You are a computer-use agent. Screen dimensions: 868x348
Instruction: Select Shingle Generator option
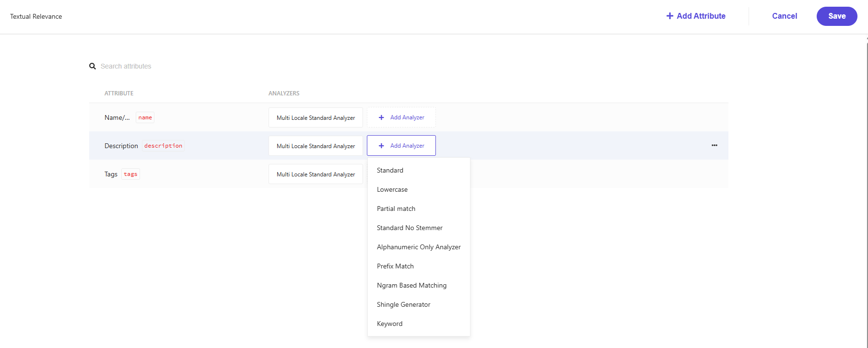(403, 304)
